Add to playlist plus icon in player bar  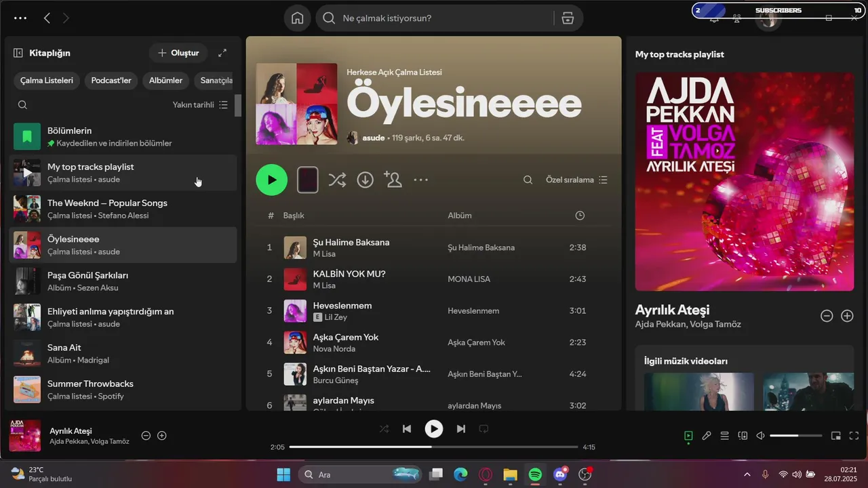(161, 436)
